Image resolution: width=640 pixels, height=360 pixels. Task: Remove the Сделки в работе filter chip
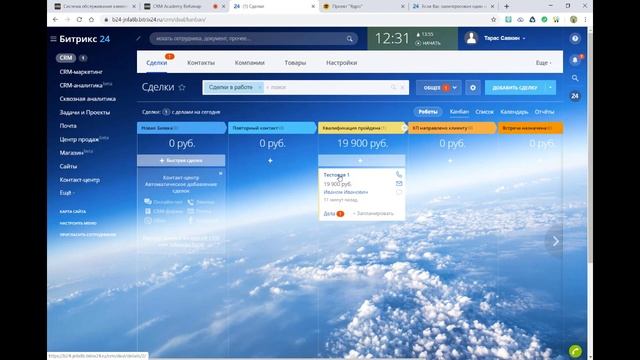[260, 87]
